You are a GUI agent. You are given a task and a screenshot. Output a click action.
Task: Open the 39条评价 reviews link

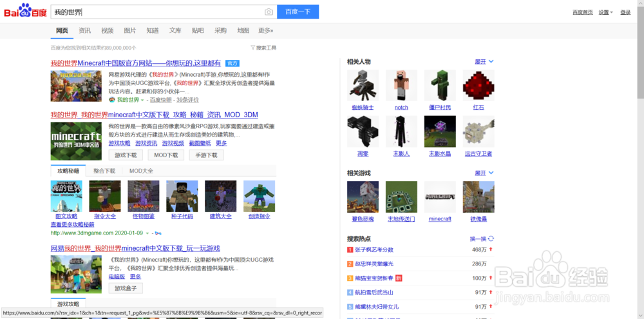[187, 100]
